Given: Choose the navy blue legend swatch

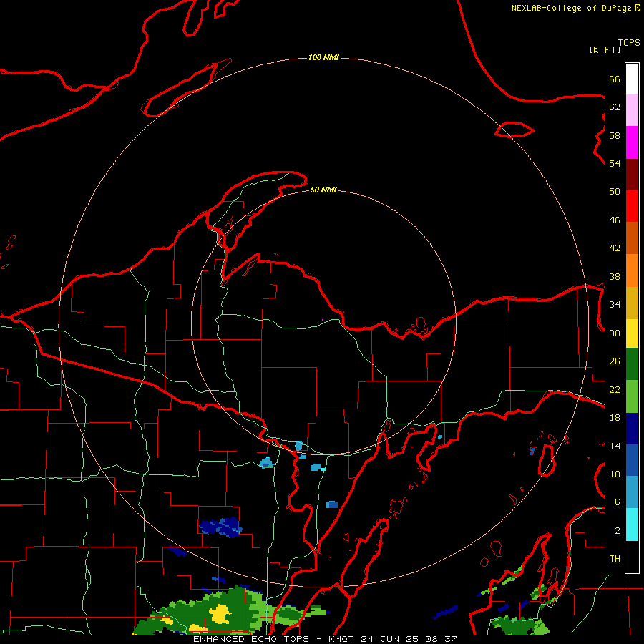Looking at the screenshot, I should (x=632, y=429).
